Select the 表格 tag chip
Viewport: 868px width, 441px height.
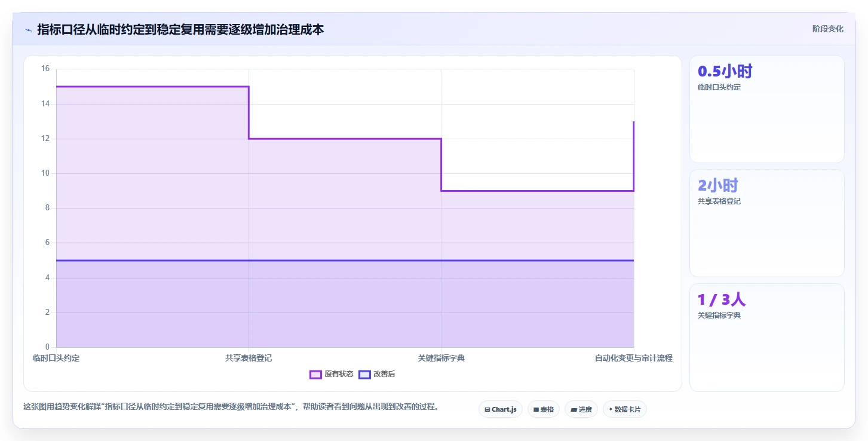click(x=544, y=409)
